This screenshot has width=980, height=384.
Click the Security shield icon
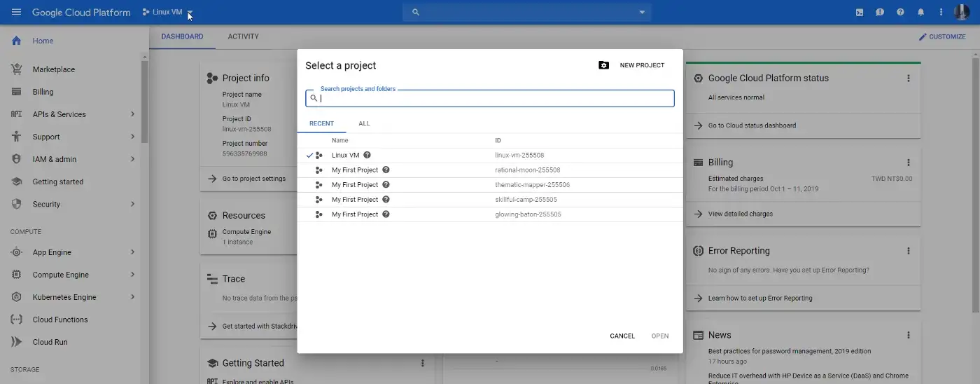pyautogui.click(x=16, y=204)
